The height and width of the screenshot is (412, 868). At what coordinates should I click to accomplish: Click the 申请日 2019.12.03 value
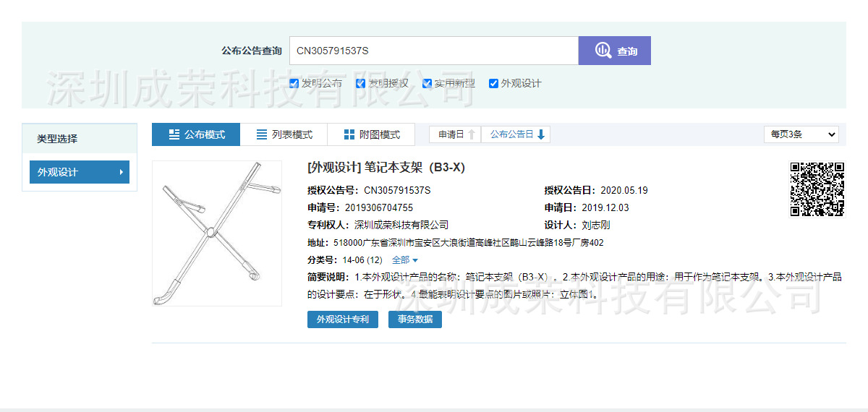pyautogui.click(x=605, y=208)
